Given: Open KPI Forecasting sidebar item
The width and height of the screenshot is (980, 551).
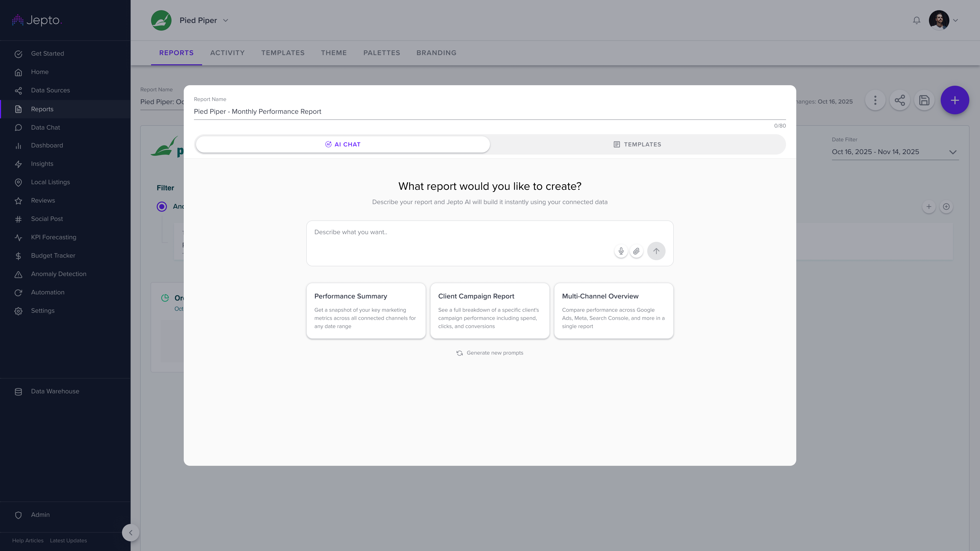Looking at the screenshot, I should [x=65, y=237].
